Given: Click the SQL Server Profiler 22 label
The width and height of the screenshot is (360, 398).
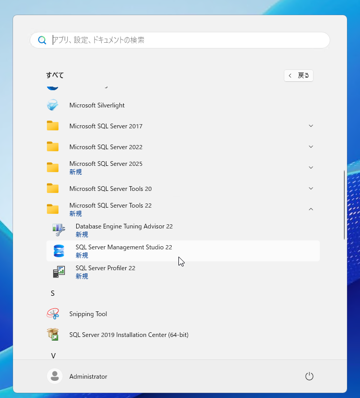Looking at the screenshot, I should pyautogui.click(x=105, y=268).
